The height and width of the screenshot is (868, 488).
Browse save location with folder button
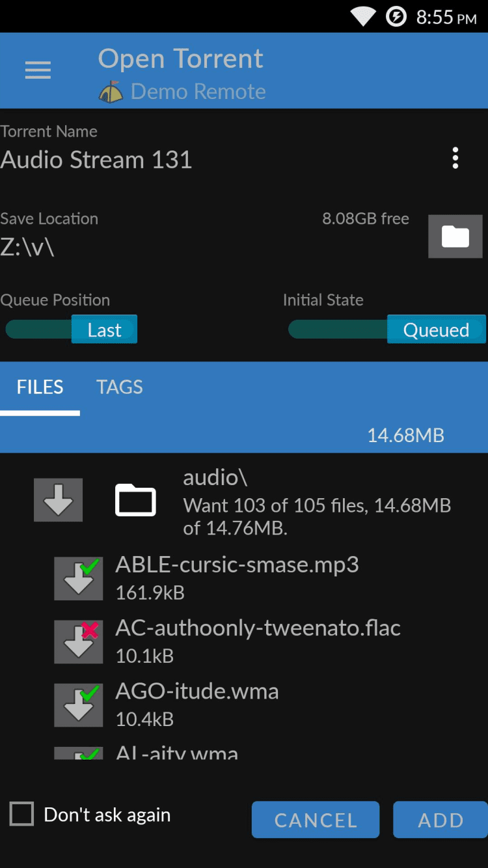tap(455, 236)
